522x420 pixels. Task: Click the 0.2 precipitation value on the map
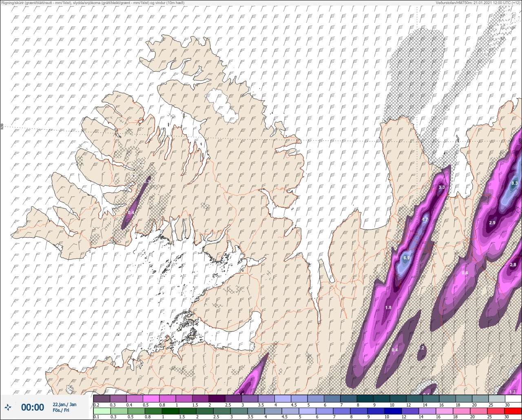coord(422,348)
